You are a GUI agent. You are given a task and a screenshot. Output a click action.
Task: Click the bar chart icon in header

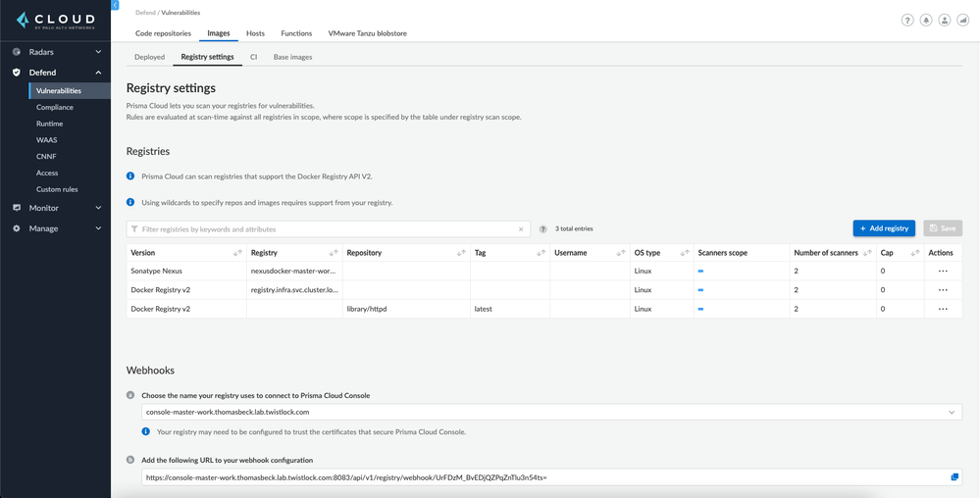point(962,20)
